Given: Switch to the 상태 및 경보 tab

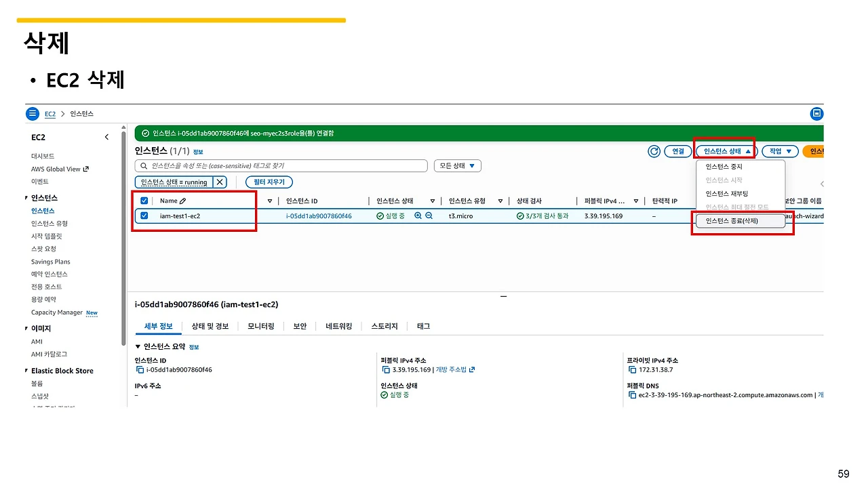Looking at the screenshot, I should (x=210, y=326).
